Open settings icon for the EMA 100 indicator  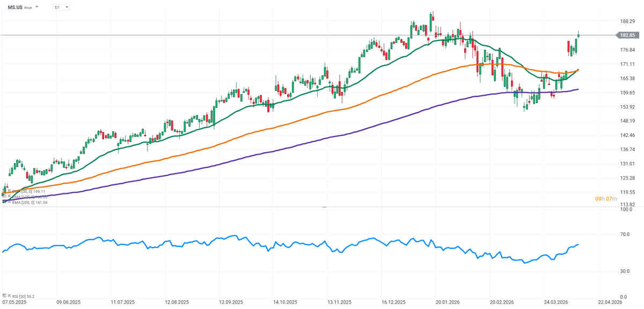[3, 197]
